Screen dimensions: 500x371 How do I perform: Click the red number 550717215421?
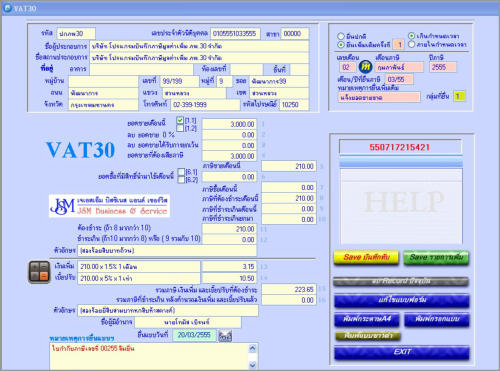click(x=400, y=147)
